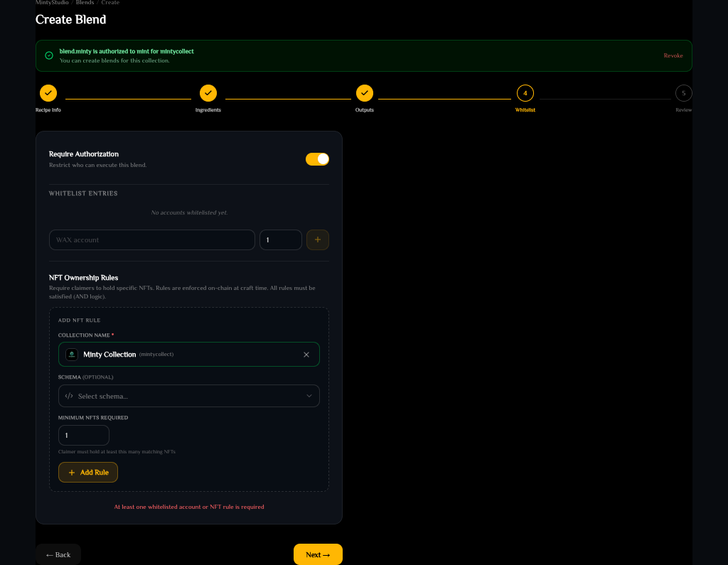This screenshot has width=728, height=565.
Task: Click the Minty Collection name field
Action: 189,354
